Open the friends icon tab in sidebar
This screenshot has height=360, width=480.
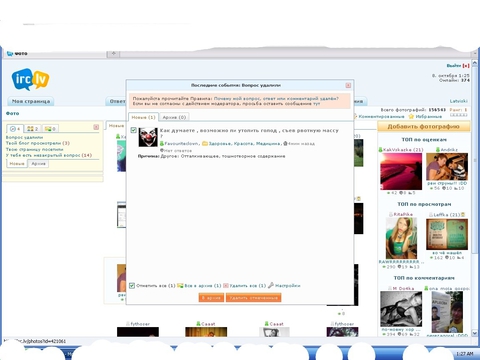[33, 129]
